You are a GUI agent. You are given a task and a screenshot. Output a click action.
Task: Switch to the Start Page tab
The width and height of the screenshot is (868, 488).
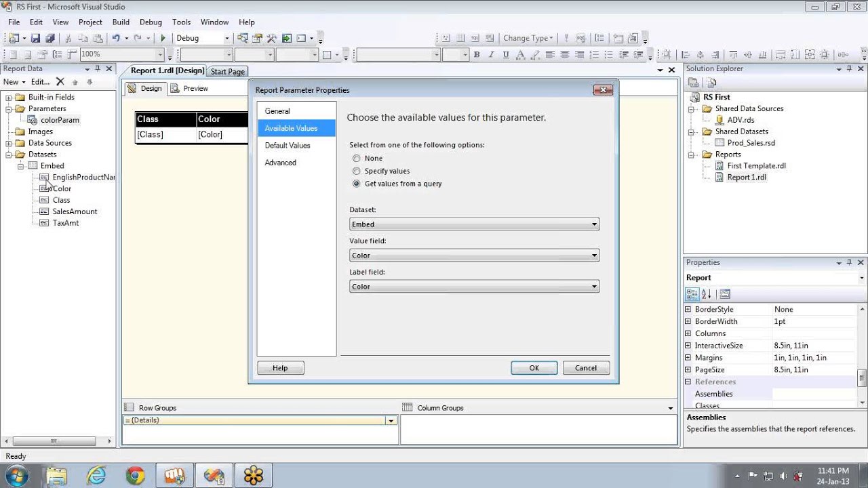[227, 72]
